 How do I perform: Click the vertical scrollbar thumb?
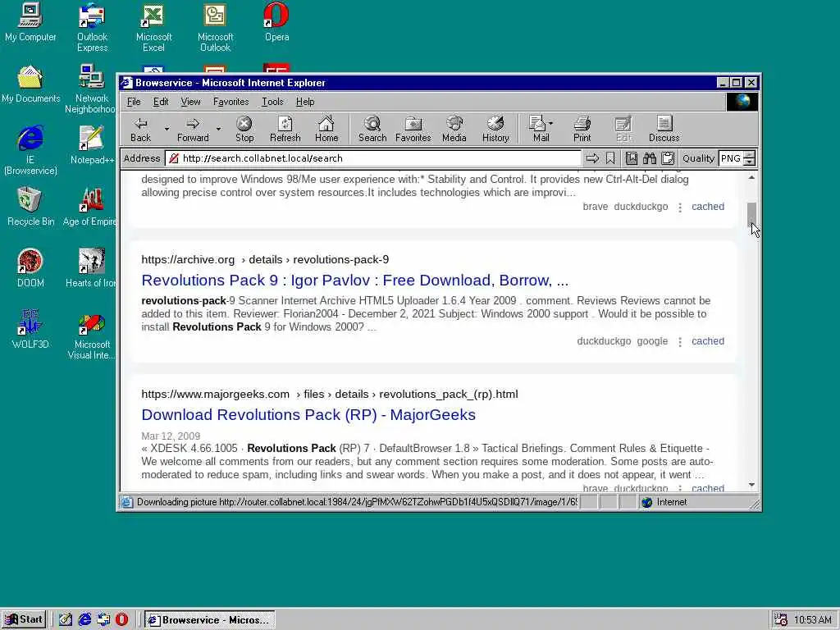coord(751,215)
